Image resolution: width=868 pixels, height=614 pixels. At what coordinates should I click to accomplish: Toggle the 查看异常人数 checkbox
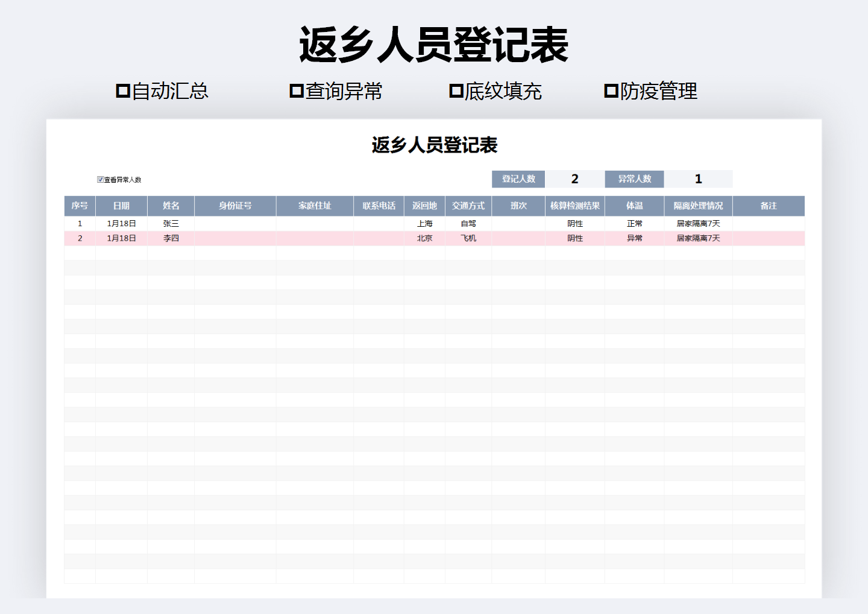point(100,179)
